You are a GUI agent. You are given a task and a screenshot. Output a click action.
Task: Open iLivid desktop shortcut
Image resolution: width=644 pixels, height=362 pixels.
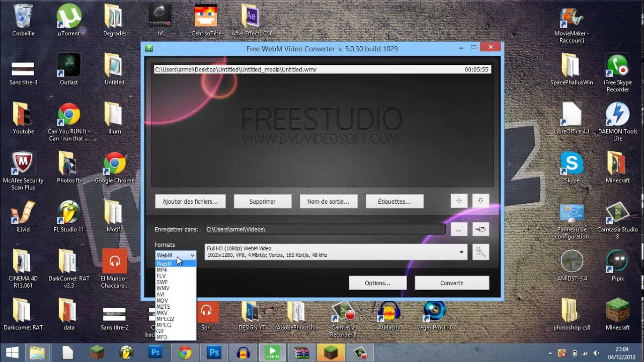coord(23,216)
